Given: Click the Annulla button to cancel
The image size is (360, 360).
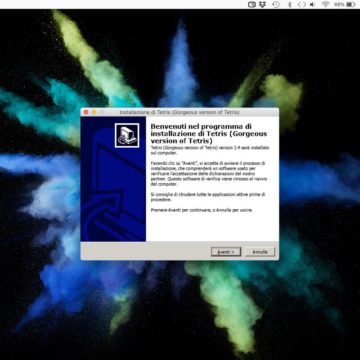Looking at the screenshot, I should click(260, 252).
